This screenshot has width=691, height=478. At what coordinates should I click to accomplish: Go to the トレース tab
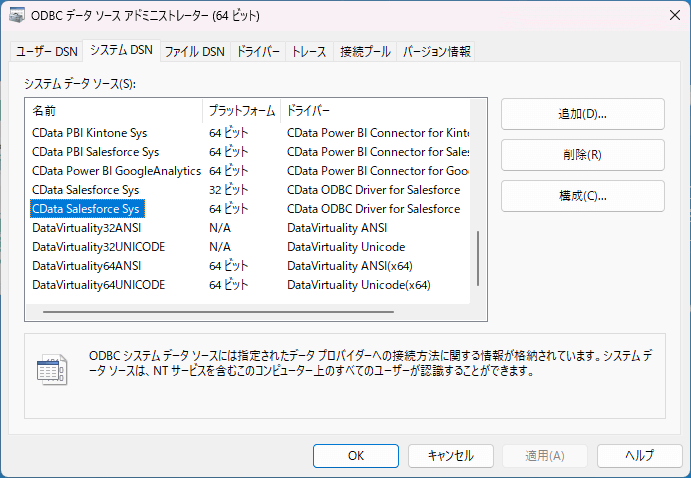[x=309, y=51]
